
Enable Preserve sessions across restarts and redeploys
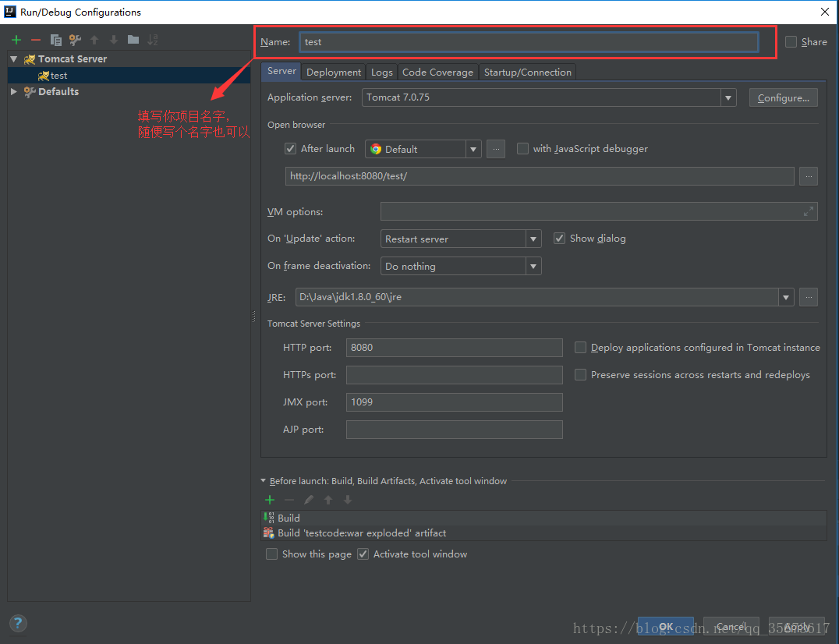click(580, 375)
